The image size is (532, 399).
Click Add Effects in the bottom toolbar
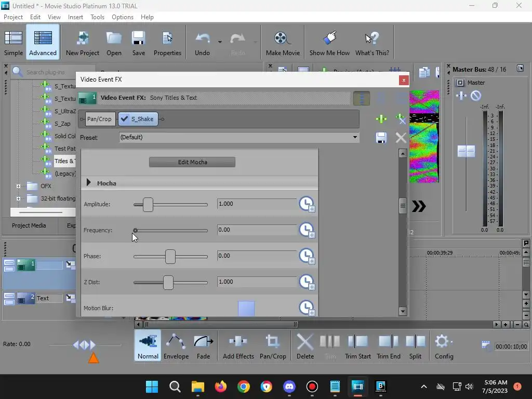point(238,345)
